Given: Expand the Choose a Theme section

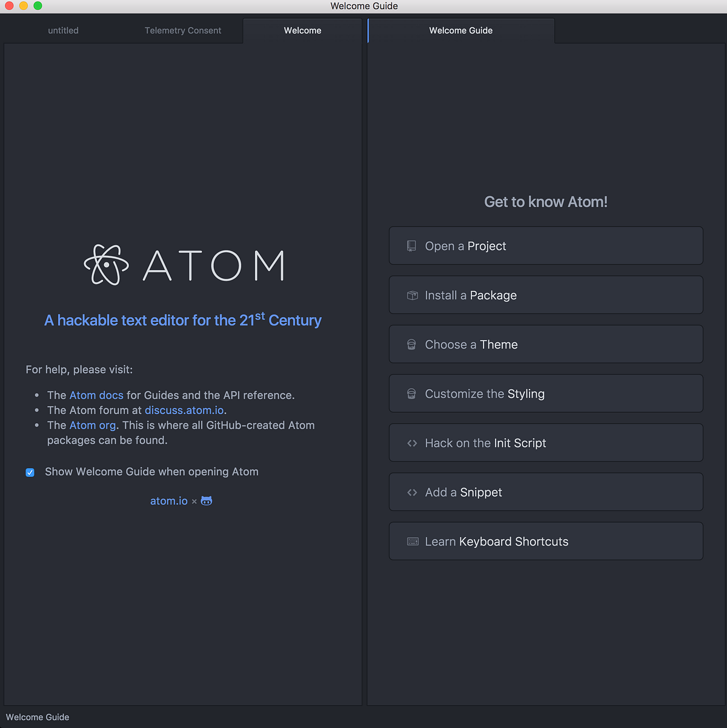Looking at the screenshot, I should click(546, 344).
